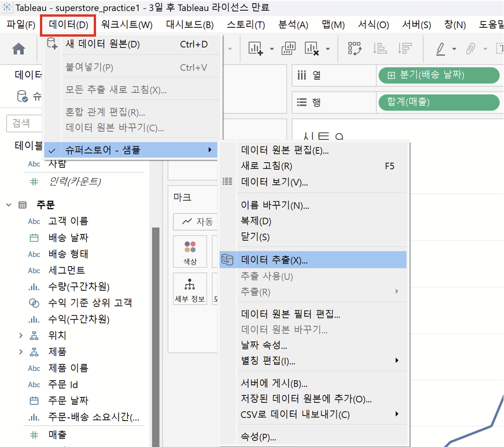Click the bin icon beside 수량(구간차원)
The height and width of the screenshot is (447, 504).
pyautogui.click(x=34, y=287)
